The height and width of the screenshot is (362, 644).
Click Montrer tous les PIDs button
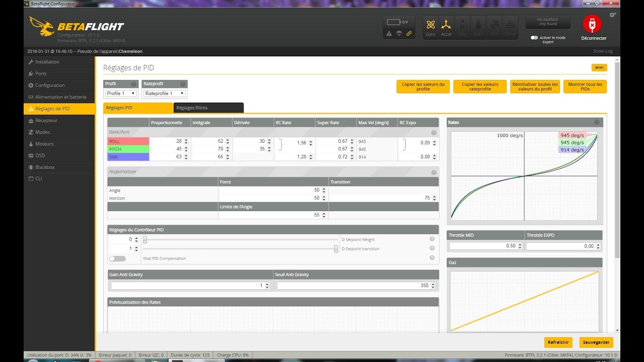(x=585, y=86)
